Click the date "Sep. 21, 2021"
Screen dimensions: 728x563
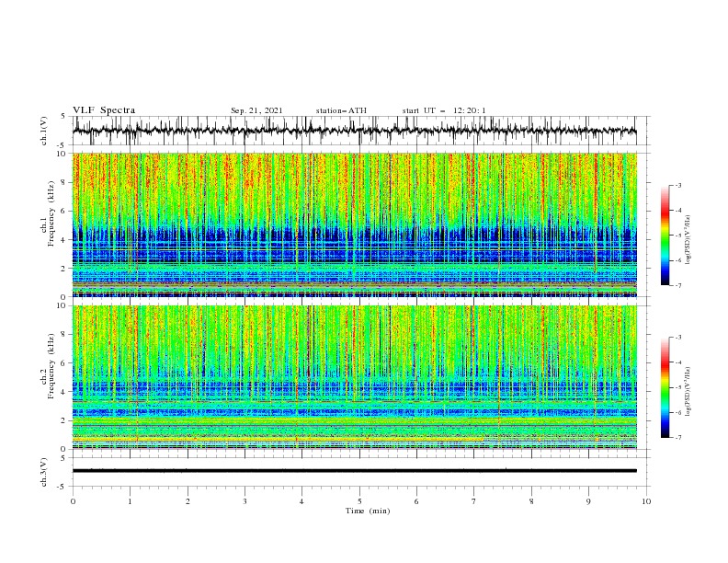[256, 110]
